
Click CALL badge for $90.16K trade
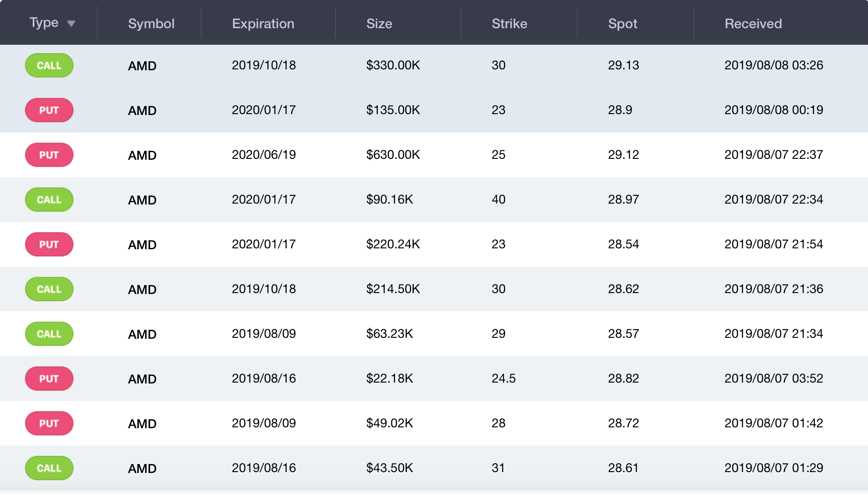coord(49,200)
